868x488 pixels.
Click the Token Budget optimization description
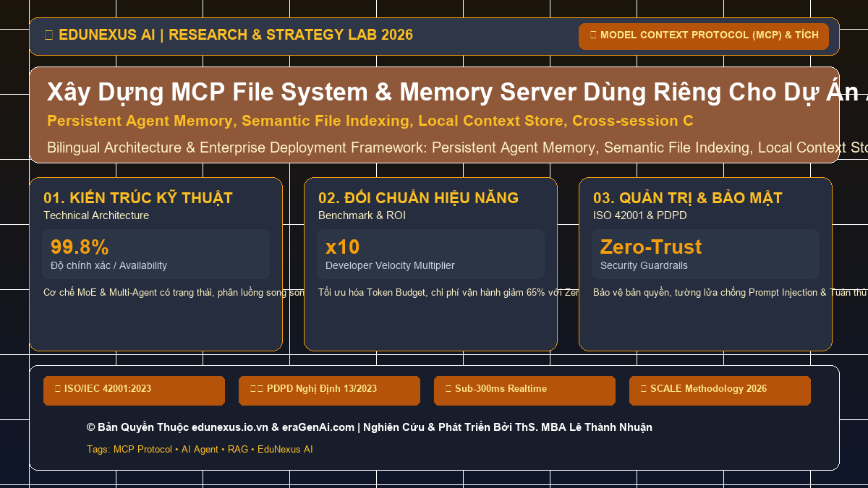(x=448, y=293)
